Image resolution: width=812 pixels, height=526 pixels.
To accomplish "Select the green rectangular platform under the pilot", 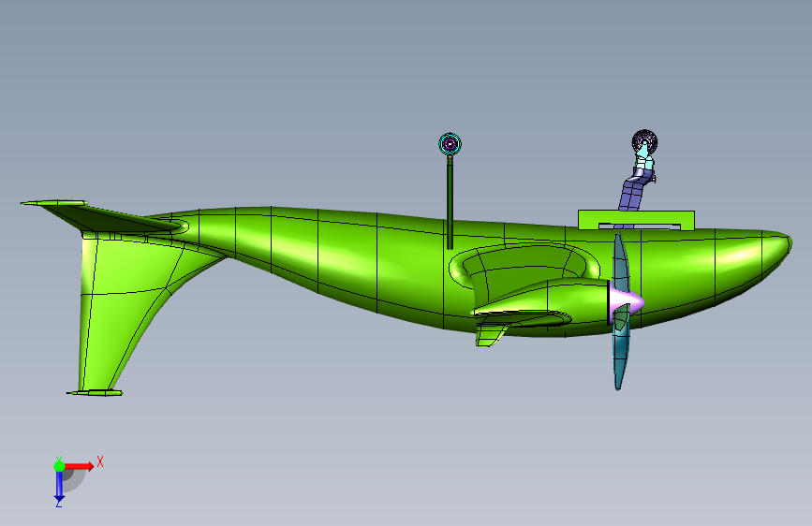I will coord(636,220).
